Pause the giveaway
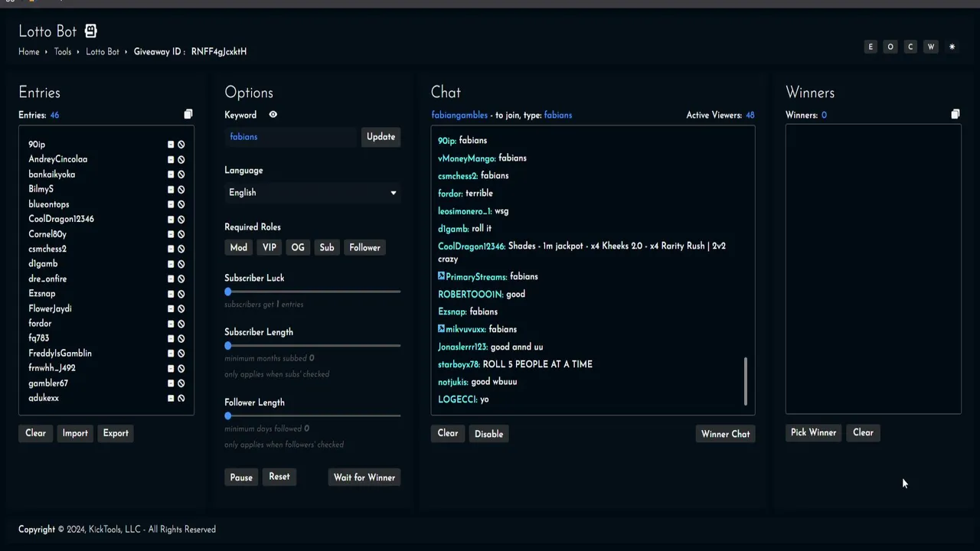 pos(241,478)
